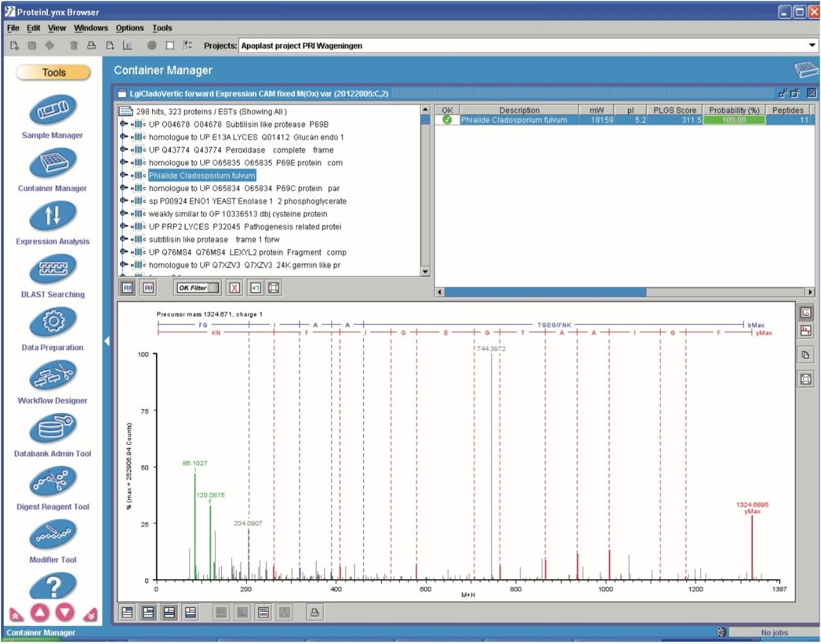Click the protein tree scroll up arrow

point(425,110)
